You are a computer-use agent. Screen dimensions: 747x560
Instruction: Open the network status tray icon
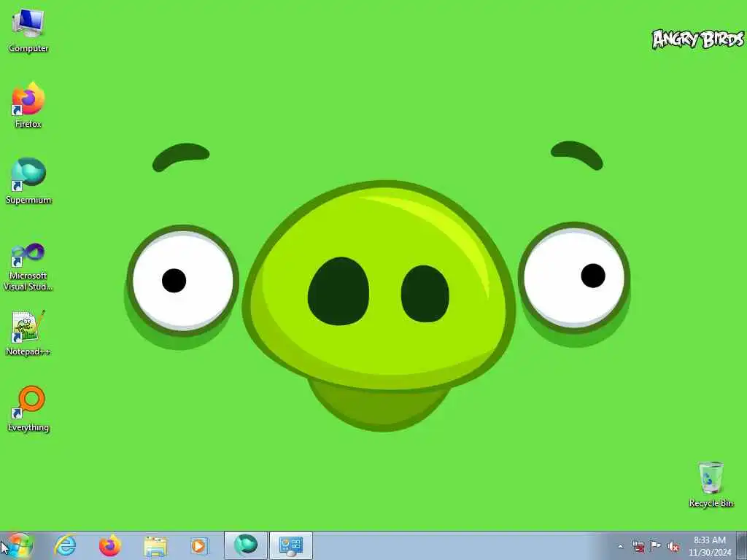point(638,547)
